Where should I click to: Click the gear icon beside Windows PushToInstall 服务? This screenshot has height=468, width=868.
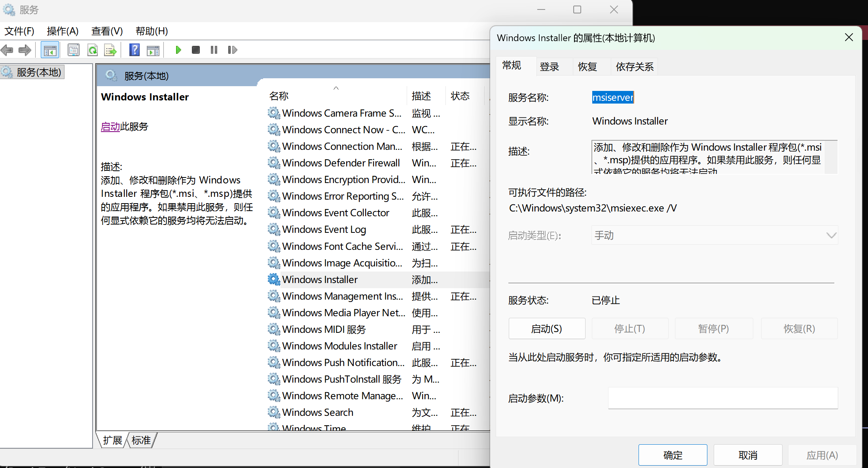(x=274, y=379)
